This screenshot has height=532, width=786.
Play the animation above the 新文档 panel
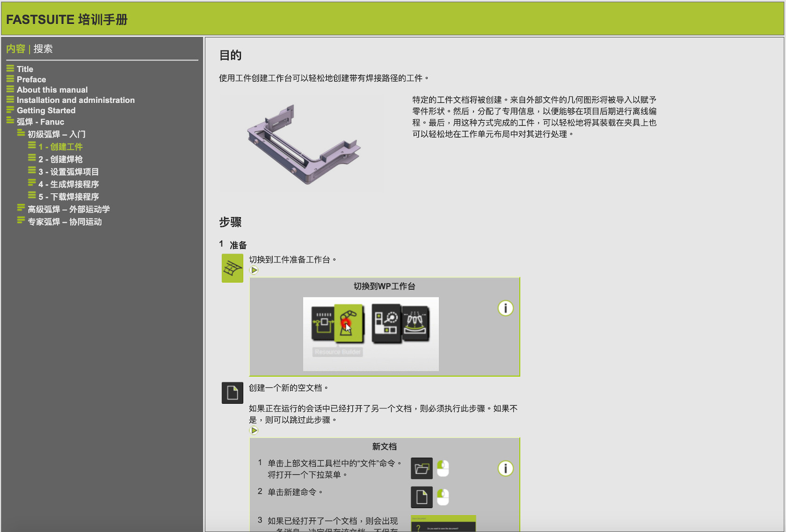[x=254, y=430]
